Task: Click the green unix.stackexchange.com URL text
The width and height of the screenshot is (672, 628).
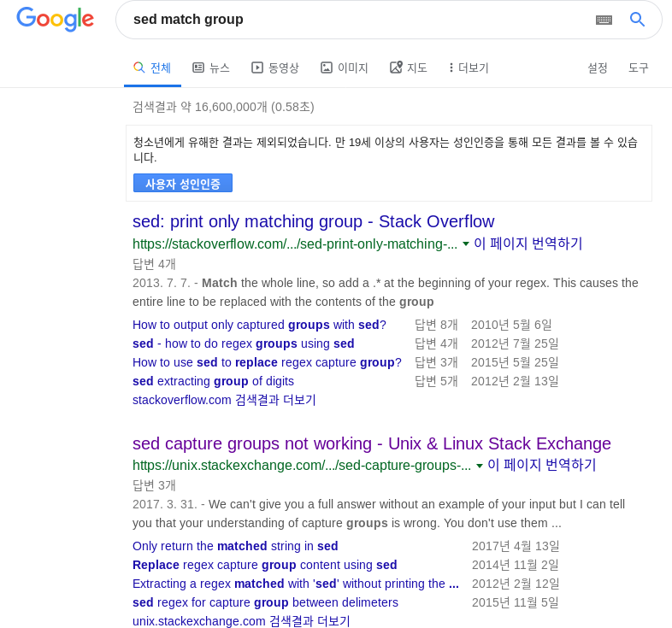Action: click(x=302, y=465)
